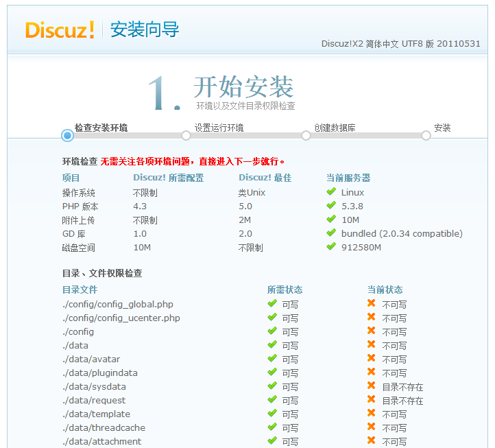Click the 设置运行环境 step label
The width and height of the screenshot is (495, 448).
point(219,128)
